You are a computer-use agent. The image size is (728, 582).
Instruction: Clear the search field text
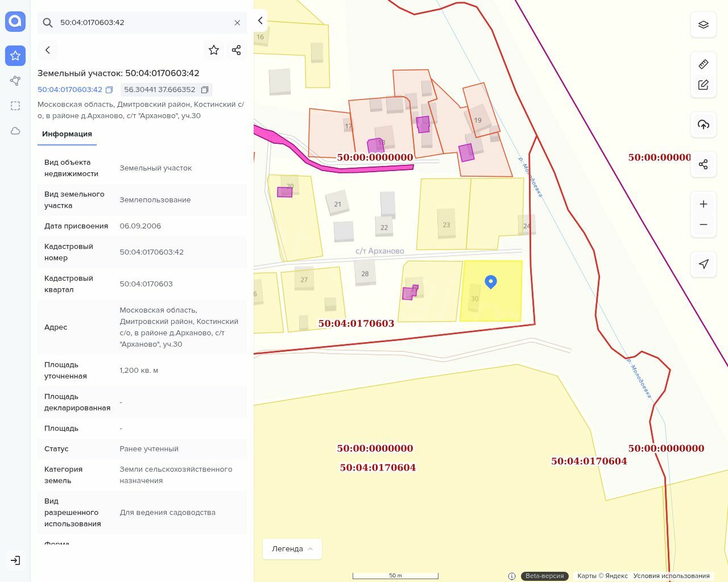point(237,23)
